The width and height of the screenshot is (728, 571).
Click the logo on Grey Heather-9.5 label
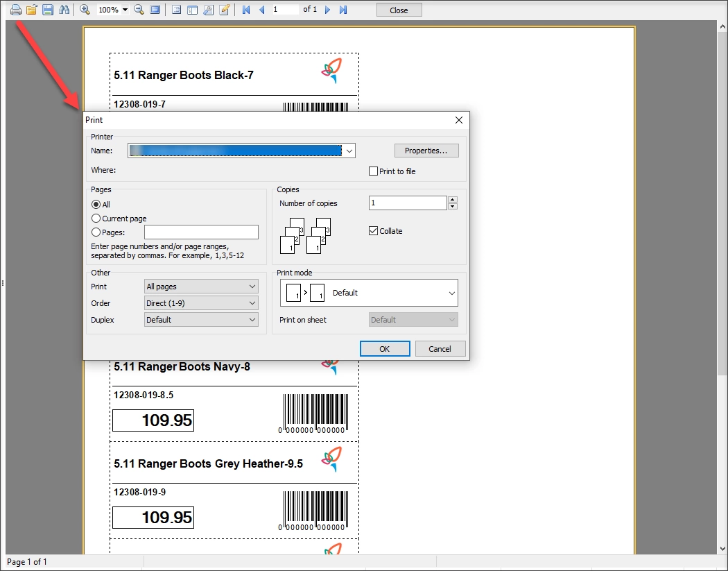tap(332, 459)
